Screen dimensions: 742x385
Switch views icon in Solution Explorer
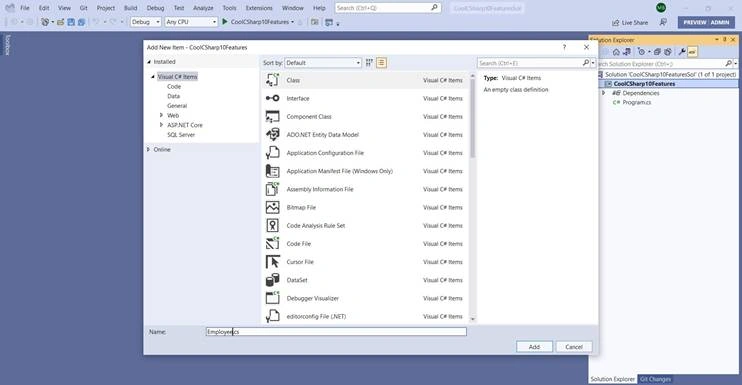point(627,52)
